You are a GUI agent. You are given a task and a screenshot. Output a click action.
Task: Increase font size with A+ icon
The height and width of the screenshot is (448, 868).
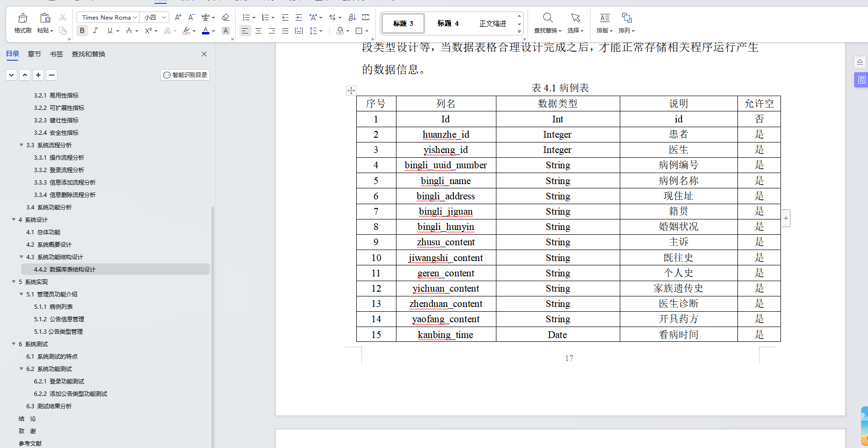point(178,18)
